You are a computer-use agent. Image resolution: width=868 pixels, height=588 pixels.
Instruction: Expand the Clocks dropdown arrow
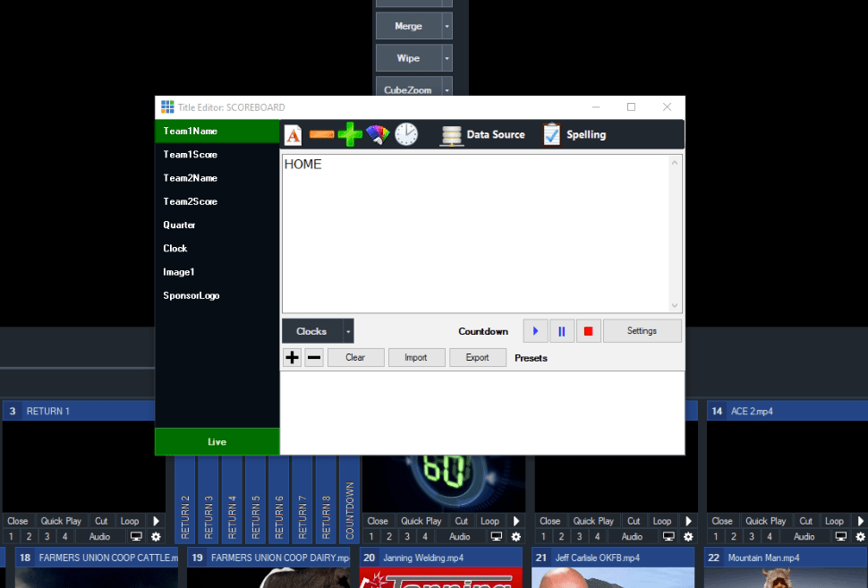[349, 331]
